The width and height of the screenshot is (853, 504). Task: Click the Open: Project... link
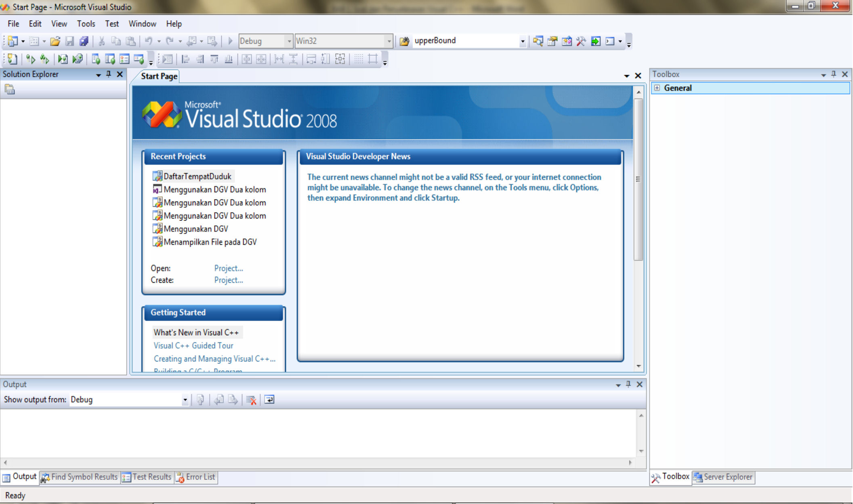229,269
